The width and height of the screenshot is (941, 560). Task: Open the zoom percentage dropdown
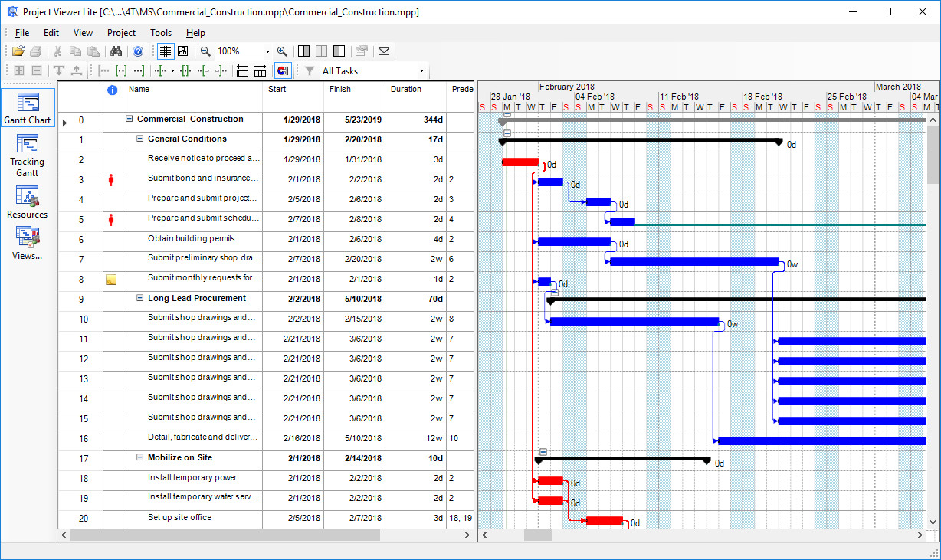click(x=267, y=51)
